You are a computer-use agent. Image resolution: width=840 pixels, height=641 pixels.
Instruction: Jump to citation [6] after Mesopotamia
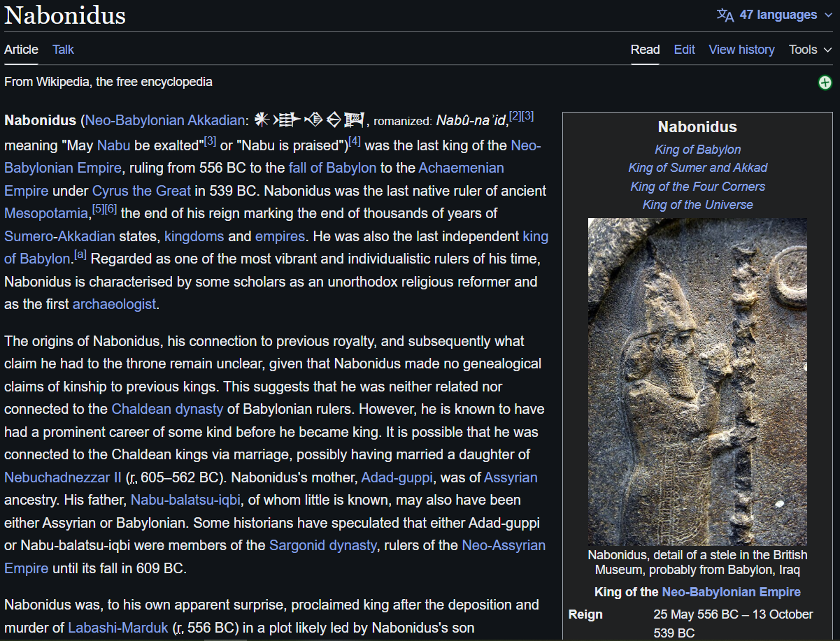[111, 210]
